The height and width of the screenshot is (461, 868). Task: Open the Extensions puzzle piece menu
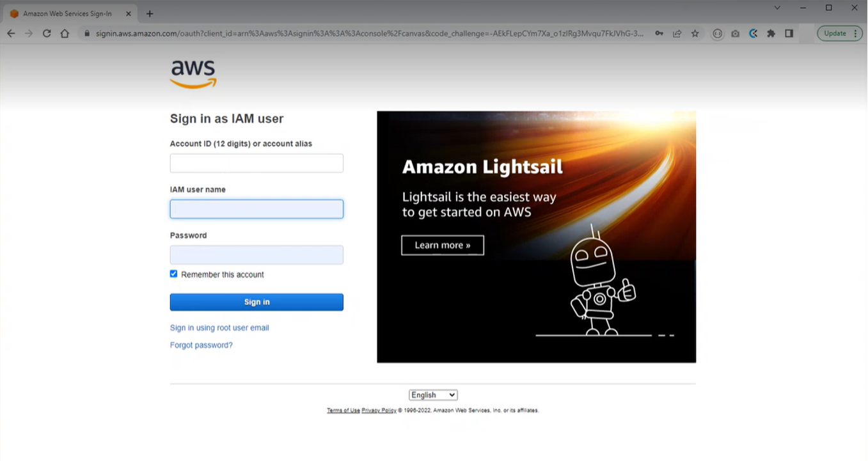(771, 33)
